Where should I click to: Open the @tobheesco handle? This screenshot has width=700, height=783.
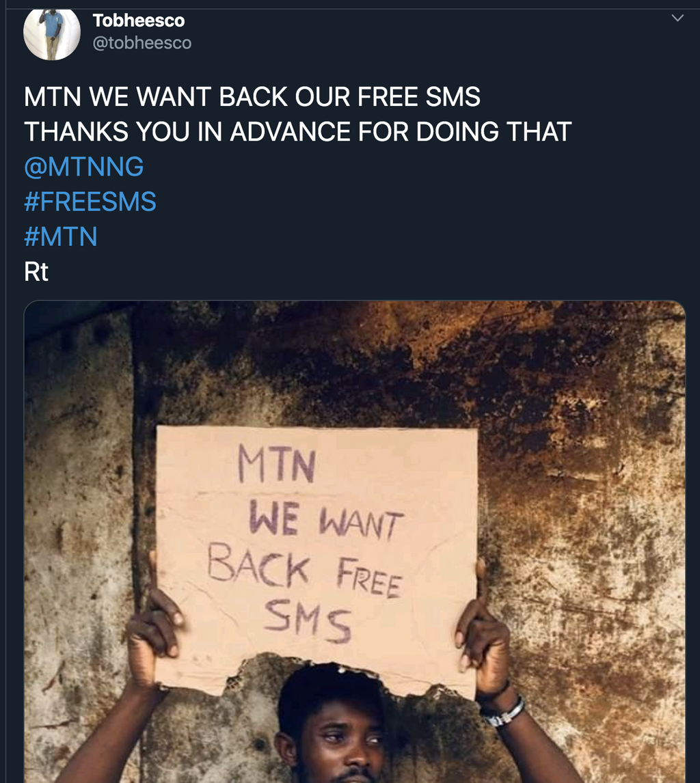(x=142, y=42)
